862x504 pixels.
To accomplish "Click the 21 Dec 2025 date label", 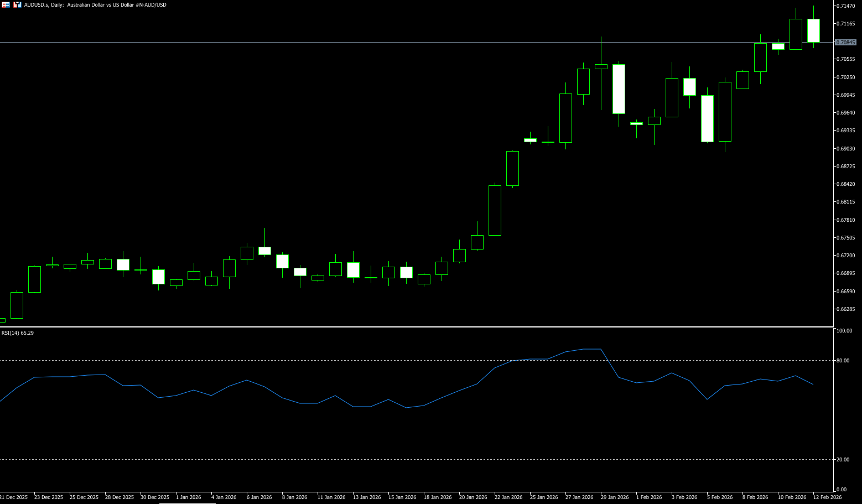I will click(x=14, y=497).
